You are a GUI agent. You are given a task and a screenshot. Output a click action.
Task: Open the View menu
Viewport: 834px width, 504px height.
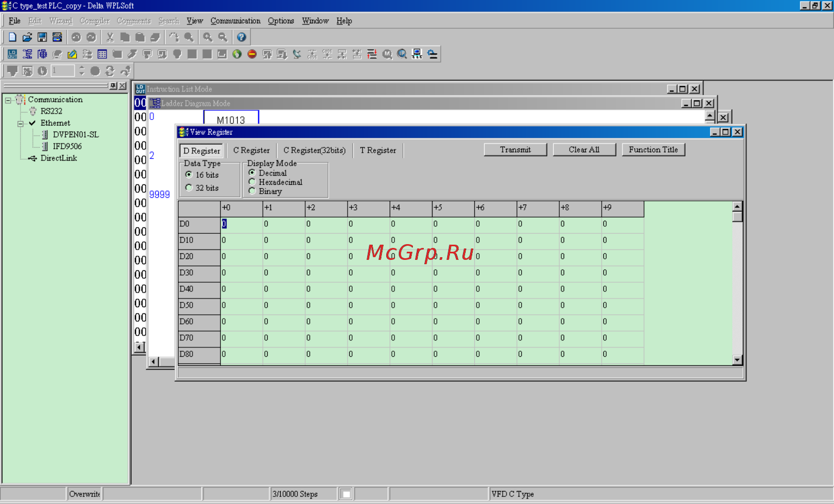[x=195, y=21]
